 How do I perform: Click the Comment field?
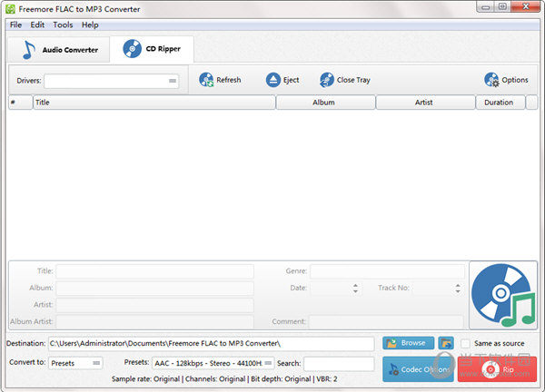(x=387, y=322)
